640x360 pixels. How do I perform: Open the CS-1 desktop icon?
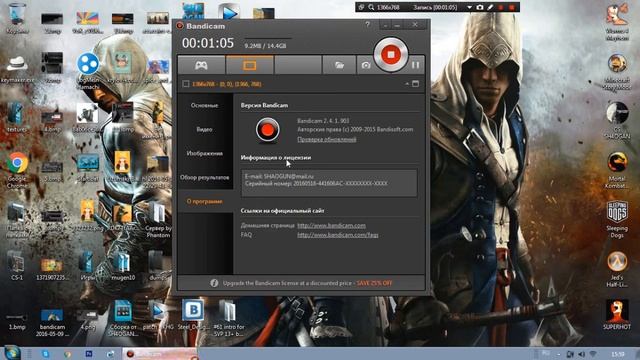click(17, 265)
